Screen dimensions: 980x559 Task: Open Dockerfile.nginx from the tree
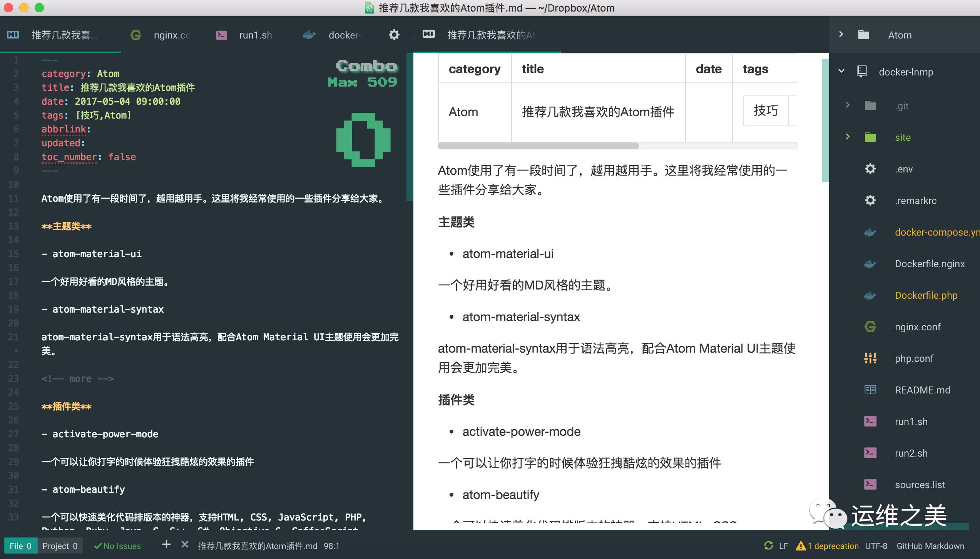click(930, 264)
